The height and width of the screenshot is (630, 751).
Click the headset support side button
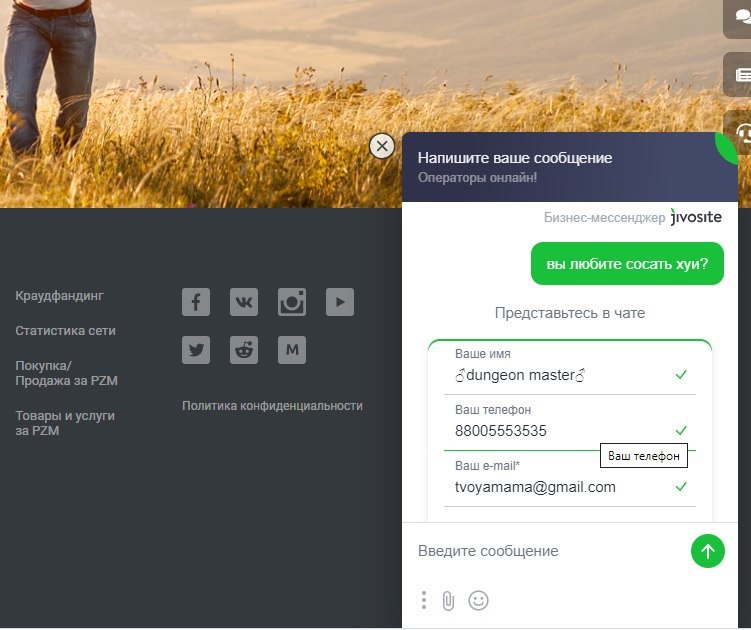741,133
